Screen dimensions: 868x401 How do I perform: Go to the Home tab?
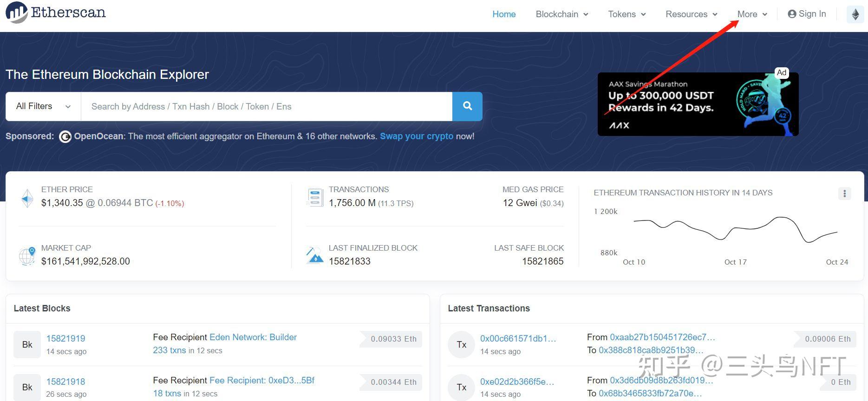point(504,14)
